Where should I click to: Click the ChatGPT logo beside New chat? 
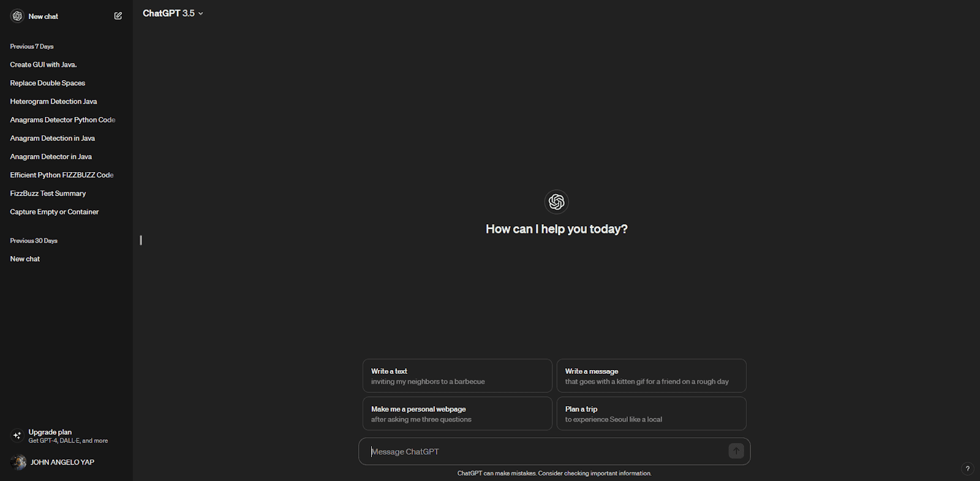point(17,16)
